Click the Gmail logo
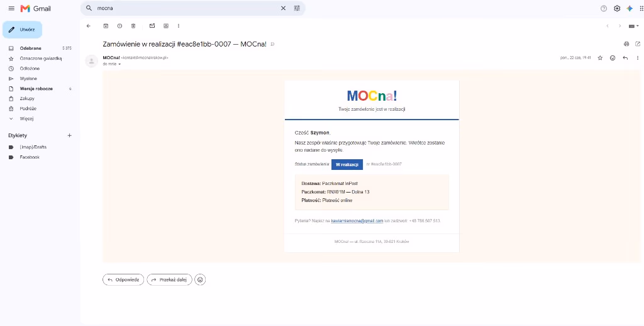 [35, 8]
